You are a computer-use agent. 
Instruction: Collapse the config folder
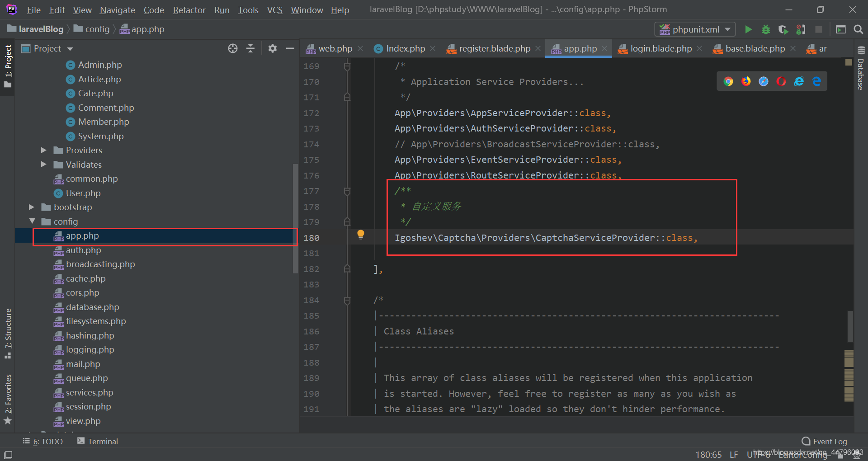point(32,221)
